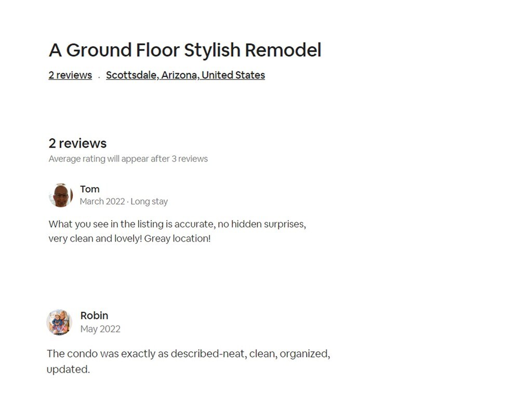Open the Scottsdale, Arizona, United States link
Screen dimensions: 532x411
185,75
